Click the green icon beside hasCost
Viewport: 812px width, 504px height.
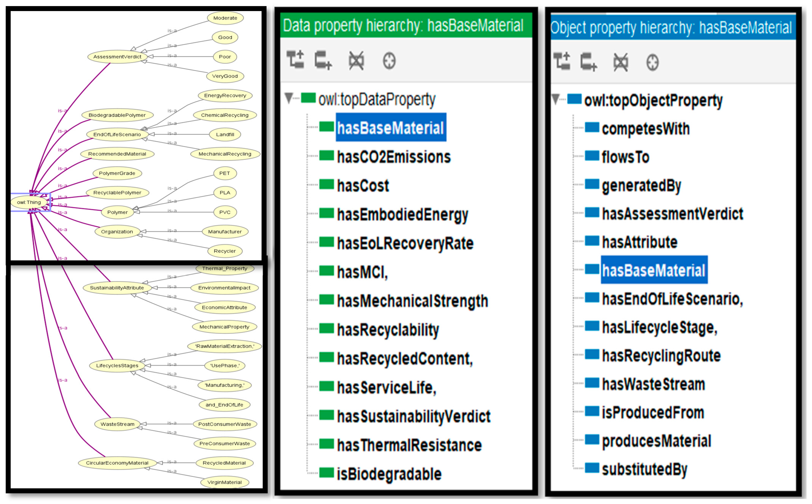(326, 184)
